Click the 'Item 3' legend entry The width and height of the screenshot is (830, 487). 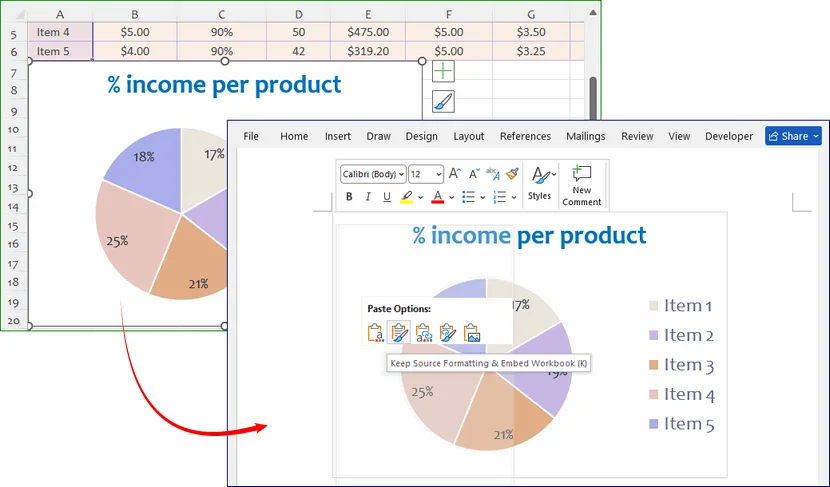681,365
